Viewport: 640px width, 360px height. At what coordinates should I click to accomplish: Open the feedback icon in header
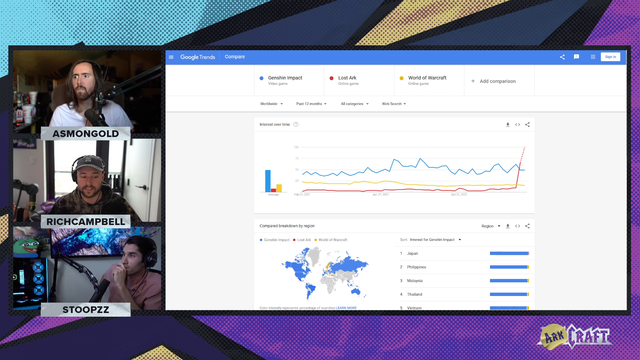click(x=576, y=57)
